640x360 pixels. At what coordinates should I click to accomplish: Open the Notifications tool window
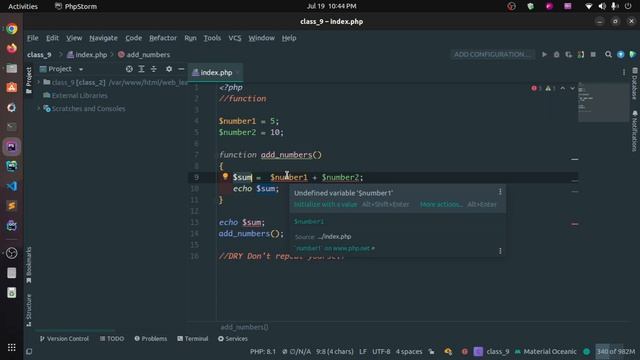(x=634, y=131)
